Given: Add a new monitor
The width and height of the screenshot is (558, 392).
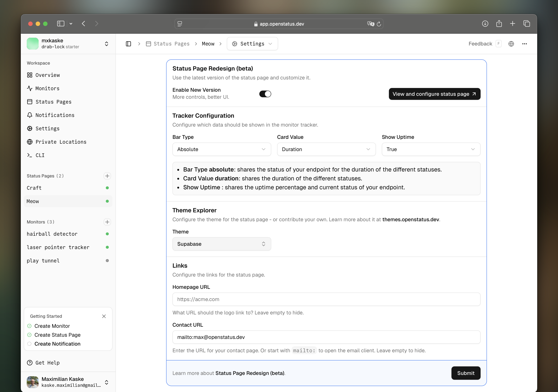Looking at the screenshot, I should coord(107,222).
